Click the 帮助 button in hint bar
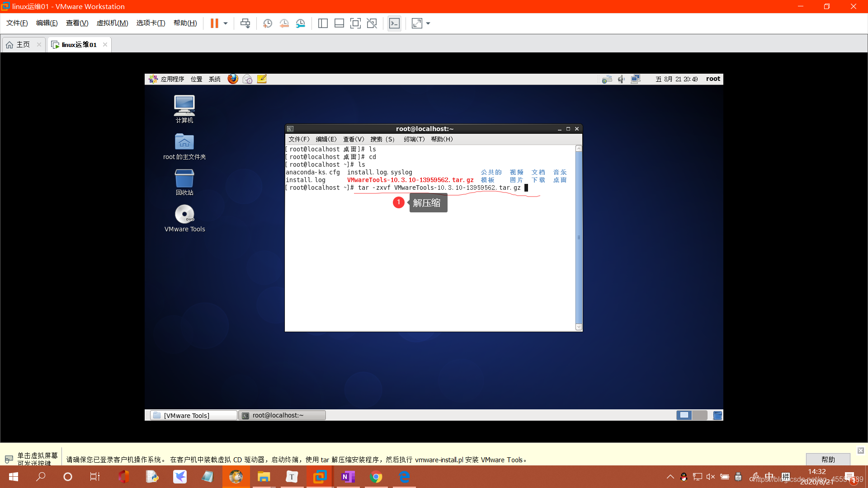This screenshot has height=488, width=868. [828, 459]
